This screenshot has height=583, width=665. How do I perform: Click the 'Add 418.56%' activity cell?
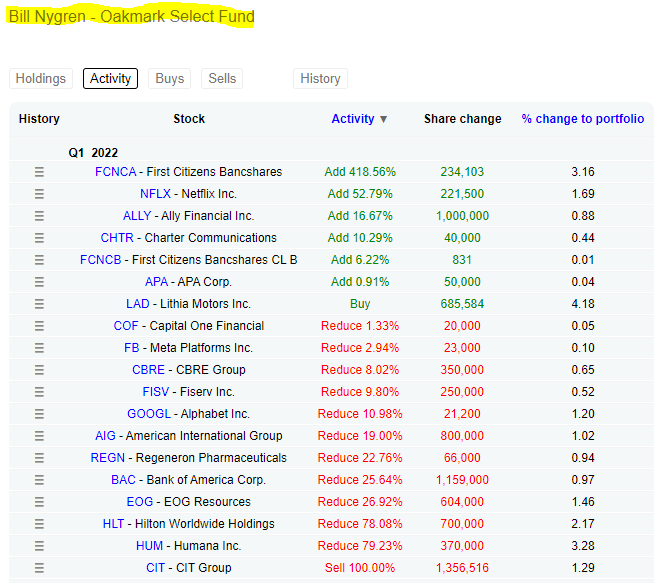click(360, 172)
